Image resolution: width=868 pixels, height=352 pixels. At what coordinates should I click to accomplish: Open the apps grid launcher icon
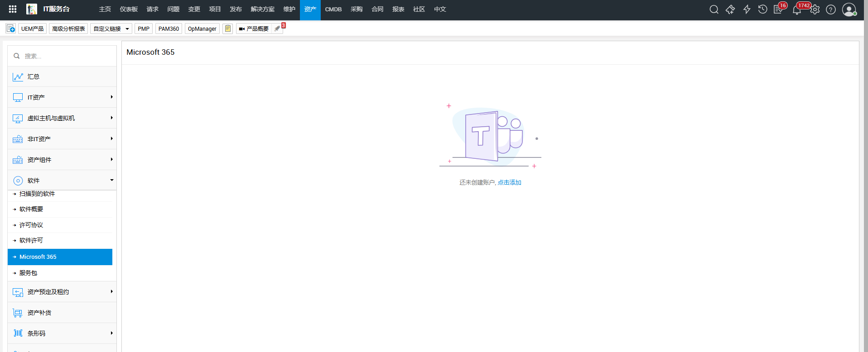click(x=13, y=9)
